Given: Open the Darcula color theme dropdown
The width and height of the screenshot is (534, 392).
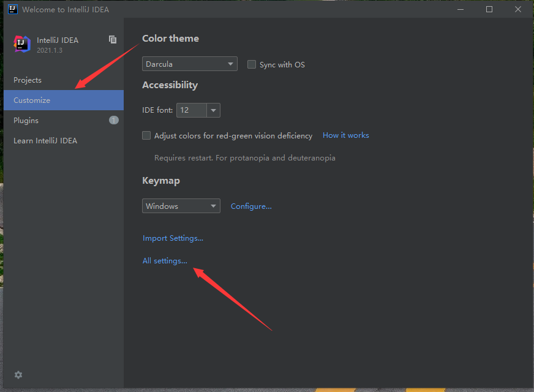Looking at the screenshot, I should click(190, 64).
